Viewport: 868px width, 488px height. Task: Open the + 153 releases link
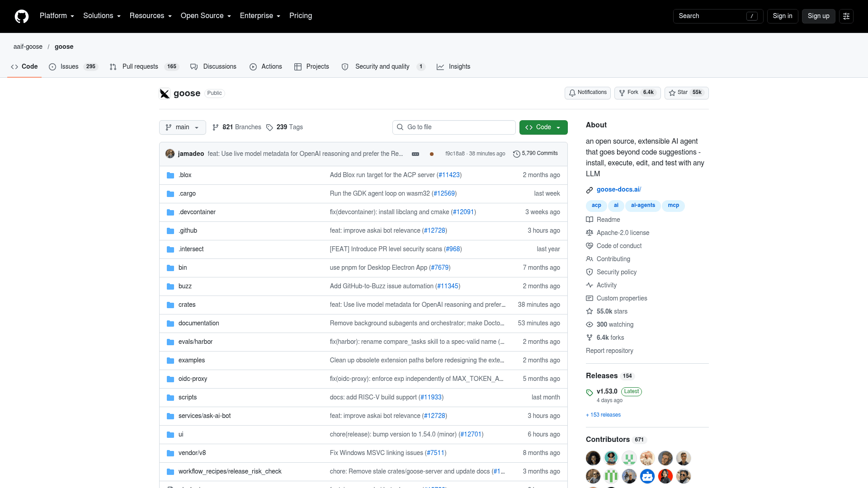pyautogui.click(x=603, y=415)
